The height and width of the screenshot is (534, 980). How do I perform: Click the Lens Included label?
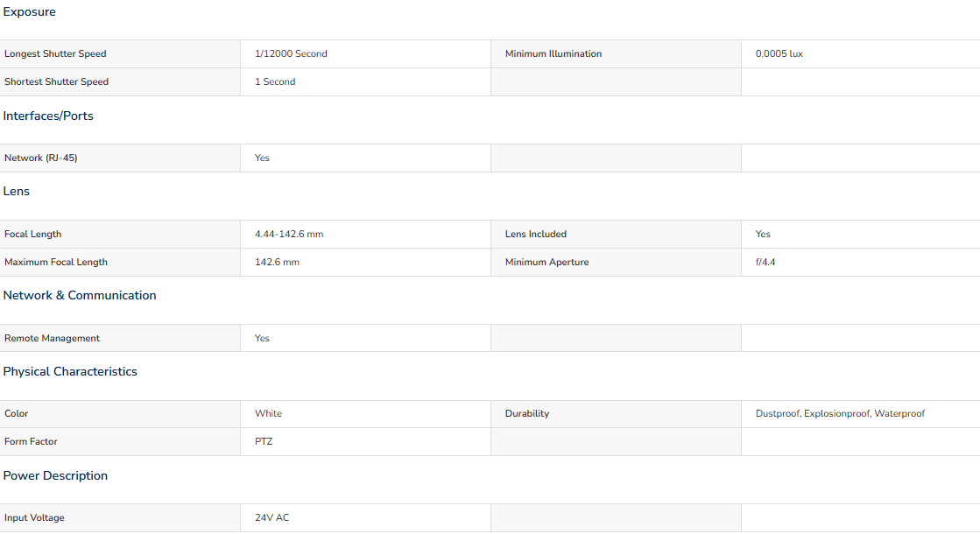536,234
